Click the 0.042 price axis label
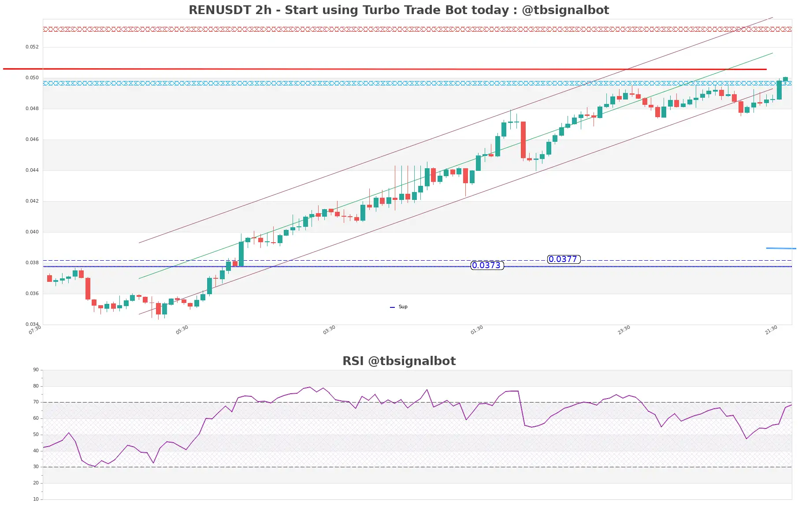798x532 pixels. pos(32,201)
